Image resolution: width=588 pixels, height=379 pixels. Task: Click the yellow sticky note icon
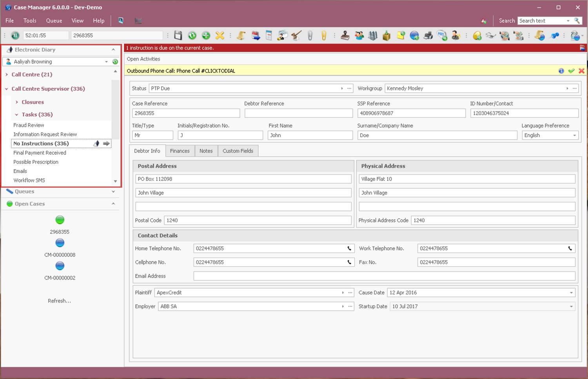[401, 36]
